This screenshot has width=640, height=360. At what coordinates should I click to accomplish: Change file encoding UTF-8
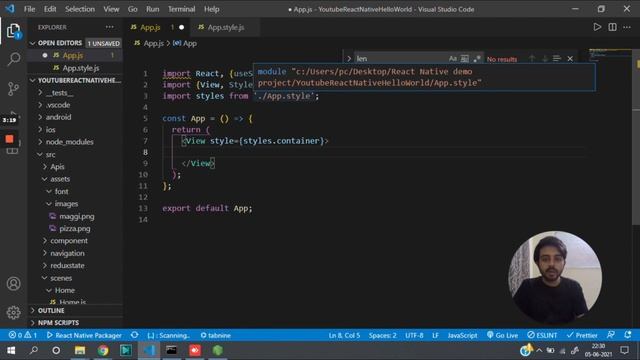tap(414, 335)
